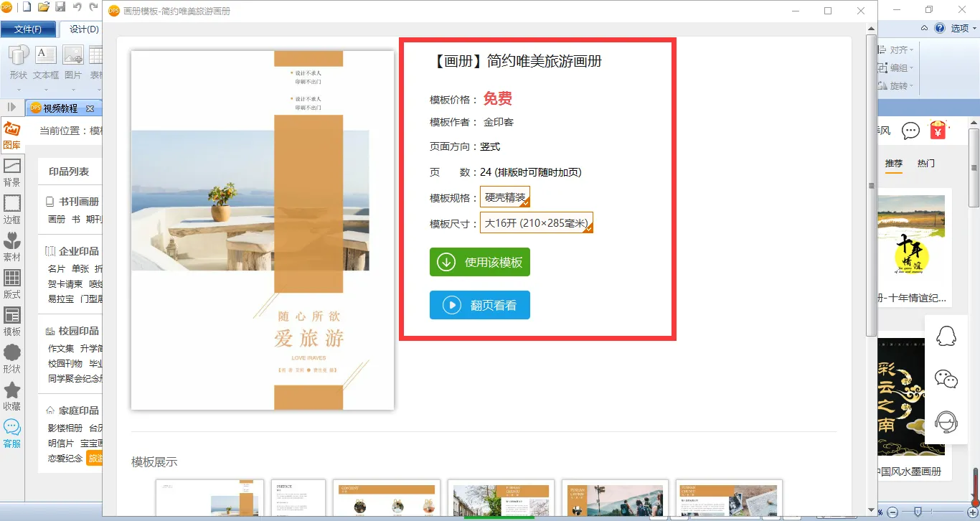Click the zoom slider handle in status bar
980x521 pixels.
coord(918,512)
